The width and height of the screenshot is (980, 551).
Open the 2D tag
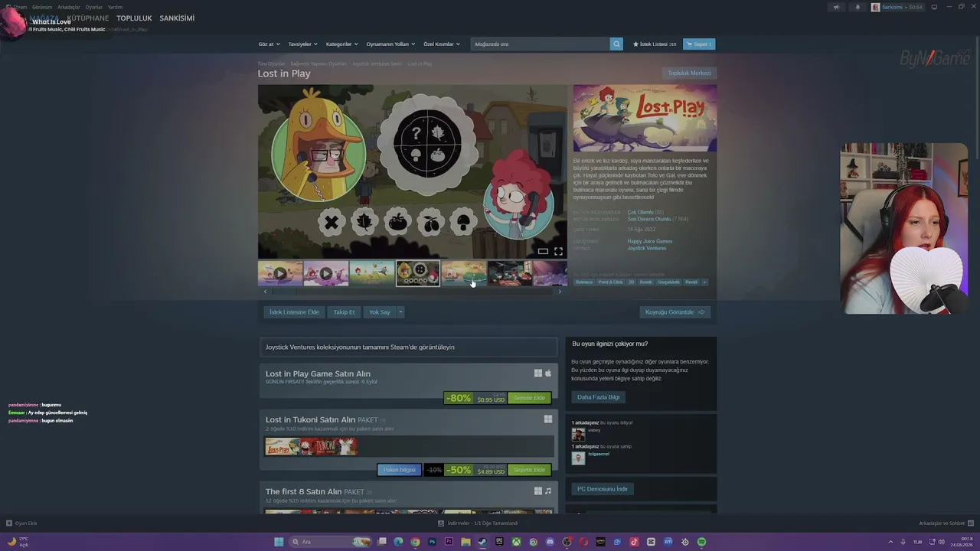click(632, 282)
